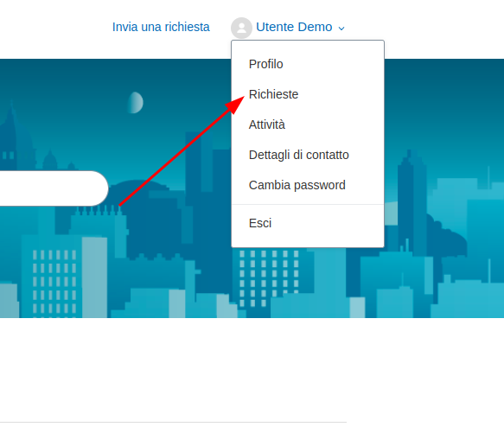
Task: Click the Utente Demo username label
Action: pos(294,27)
